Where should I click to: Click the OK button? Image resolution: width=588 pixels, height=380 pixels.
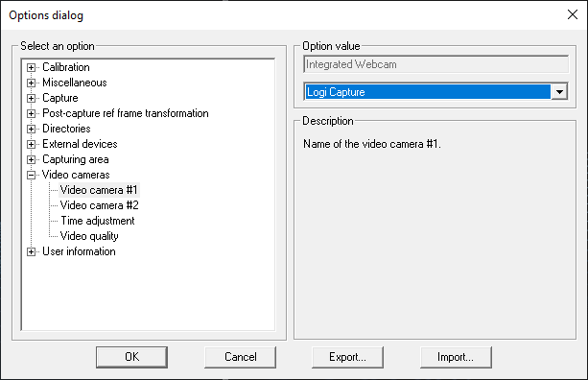[131, 357]
